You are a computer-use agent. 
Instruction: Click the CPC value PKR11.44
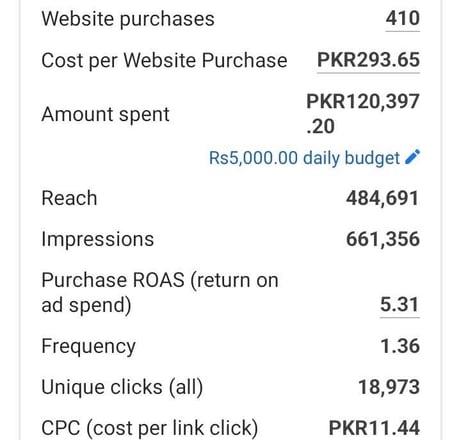click(374, 428)
